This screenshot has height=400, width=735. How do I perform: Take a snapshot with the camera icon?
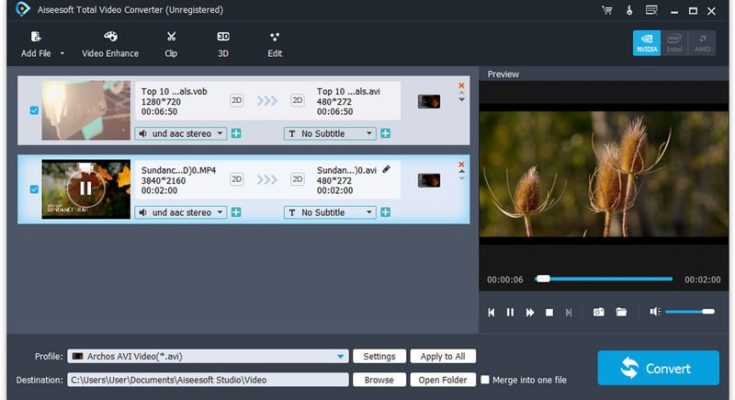(x=598, y=312)
